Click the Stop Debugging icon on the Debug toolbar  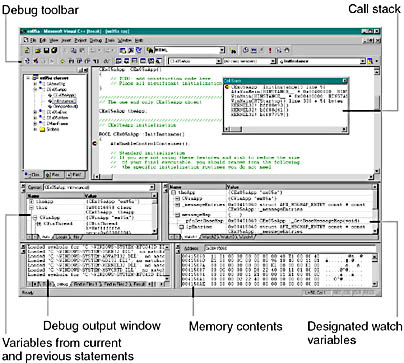click(x=36, y=61)
